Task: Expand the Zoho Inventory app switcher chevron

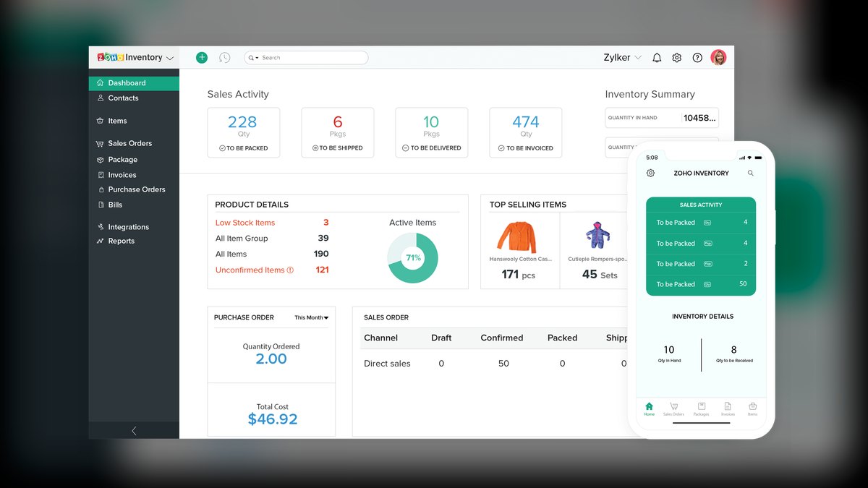Action: [x=170, y=58]
